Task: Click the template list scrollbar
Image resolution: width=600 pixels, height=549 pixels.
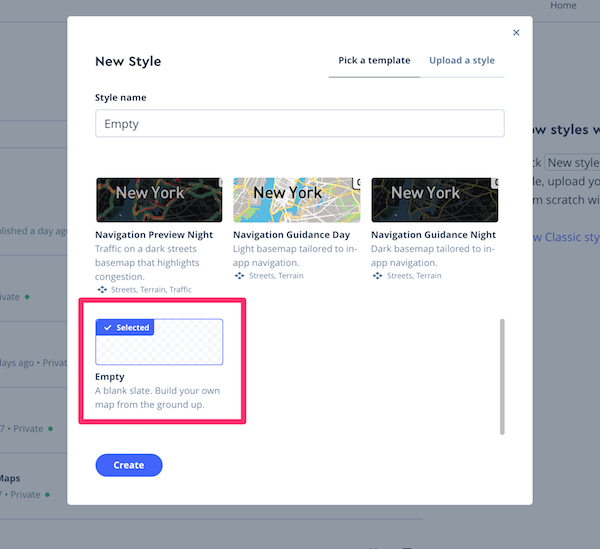Action: coord(502,376)
